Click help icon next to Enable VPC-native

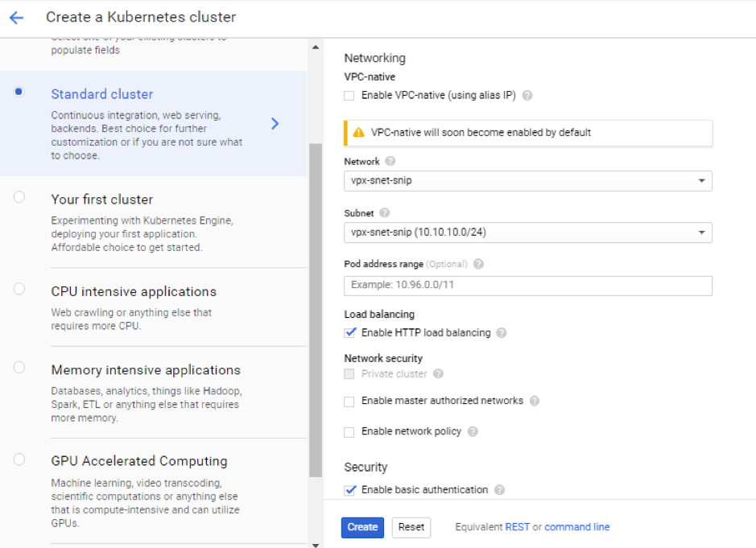[527, 96]
